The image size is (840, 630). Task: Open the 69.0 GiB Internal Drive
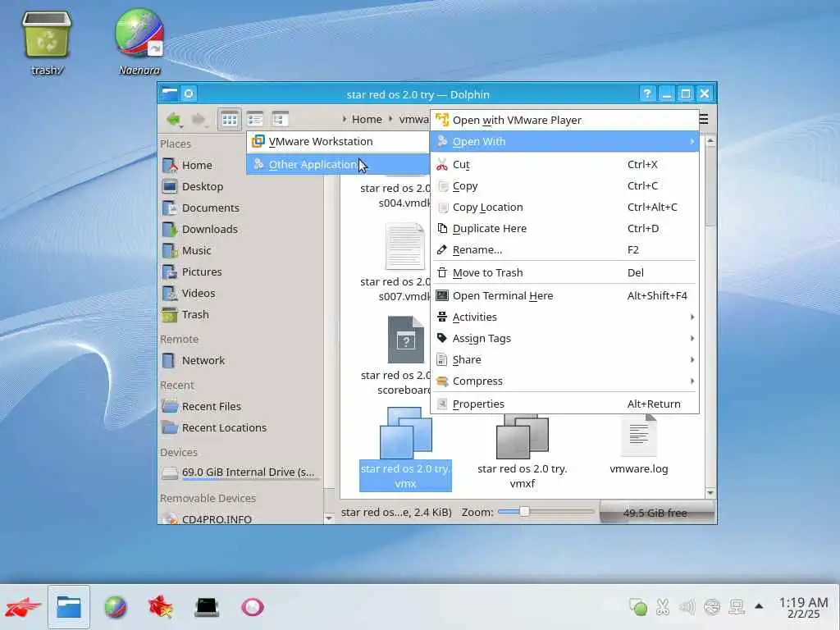(240, 472)
